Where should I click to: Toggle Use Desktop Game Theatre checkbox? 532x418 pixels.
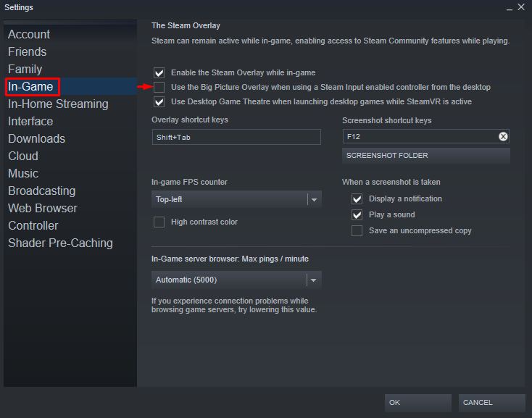(159, 101)
